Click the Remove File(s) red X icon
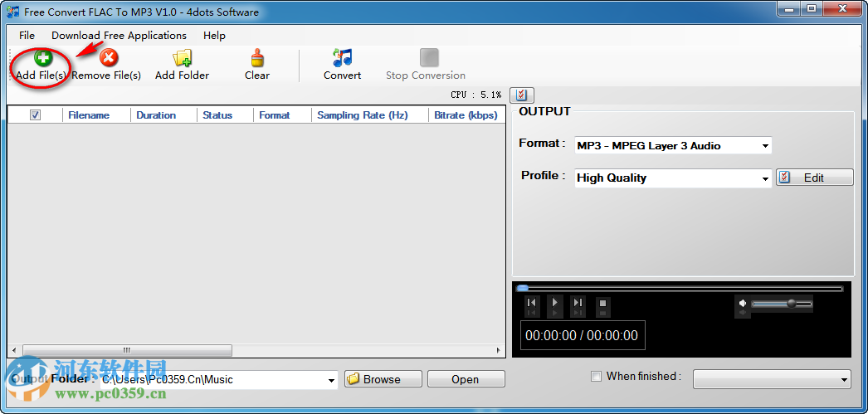Screen dimensions: 868x414 tap(109, 58)
